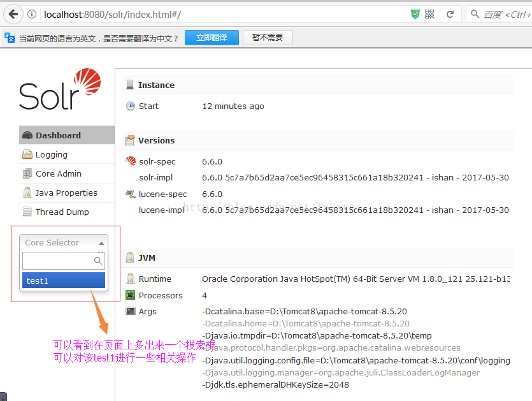Click the Instance section header
Screen dimensions: 532x401
tap(317, 85)
